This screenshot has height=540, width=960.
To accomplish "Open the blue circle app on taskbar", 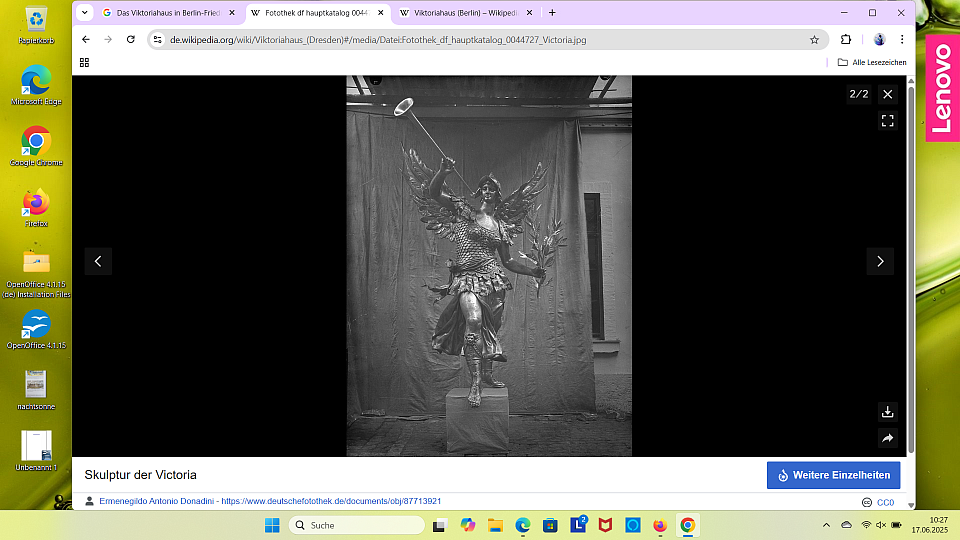I will click(632, 525).
